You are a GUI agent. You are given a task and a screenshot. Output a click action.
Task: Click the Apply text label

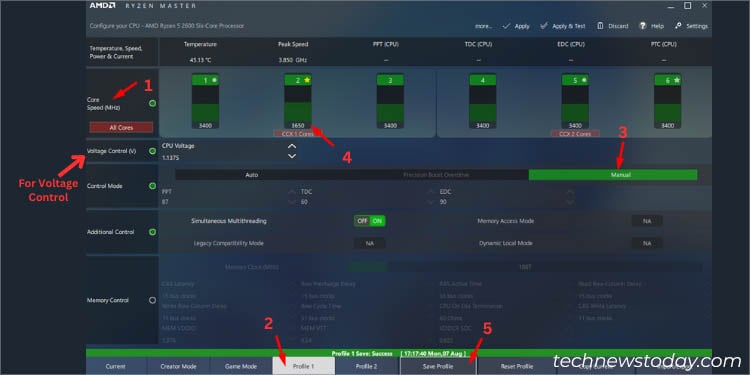pyautogui.click(x=522, y=26)
